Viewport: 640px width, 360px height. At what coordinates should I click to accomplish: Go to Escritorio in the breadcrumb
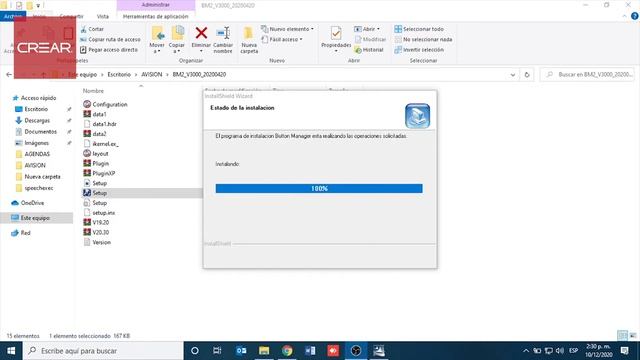point(119,75)
